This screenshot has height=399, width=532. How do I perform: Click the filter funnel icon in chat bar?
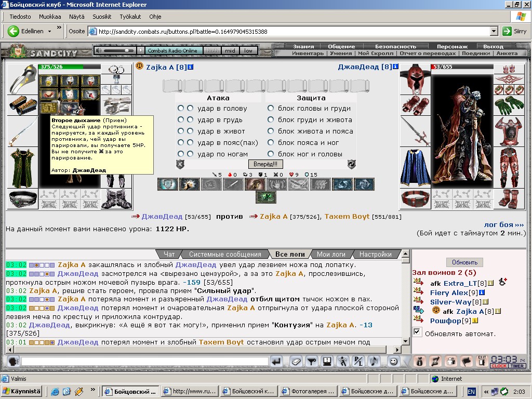click(312, 362)
